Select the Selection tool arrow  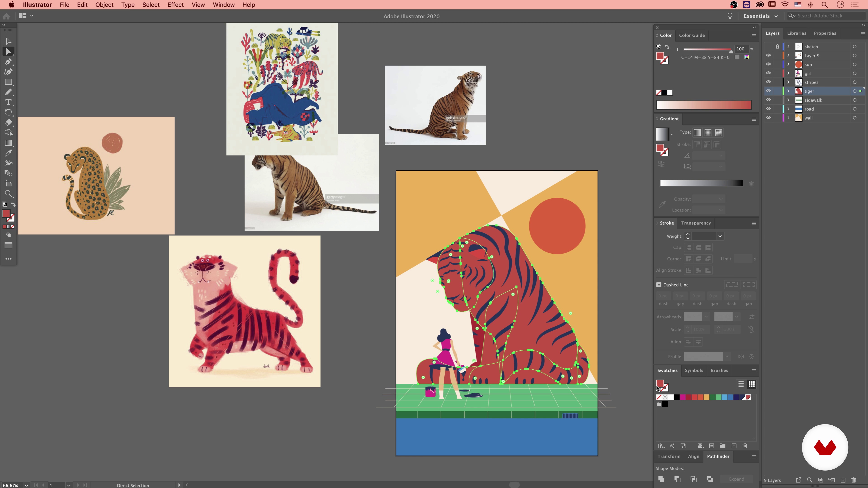click(x=8, y=41)
